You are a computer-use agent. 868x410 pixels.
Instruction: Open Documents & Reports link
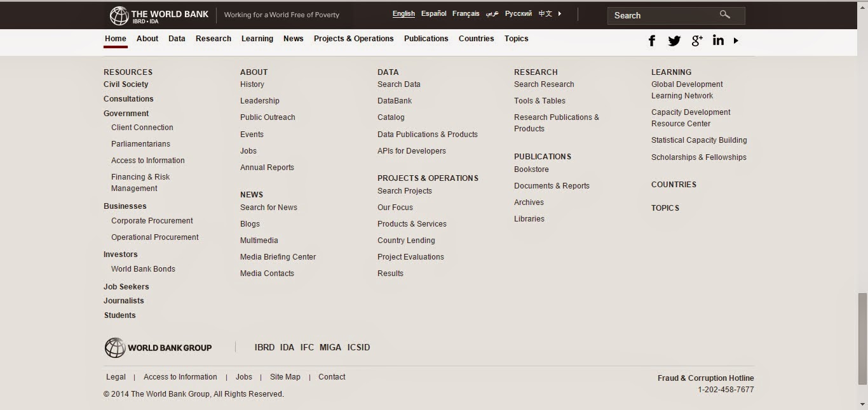pos(552,186)
